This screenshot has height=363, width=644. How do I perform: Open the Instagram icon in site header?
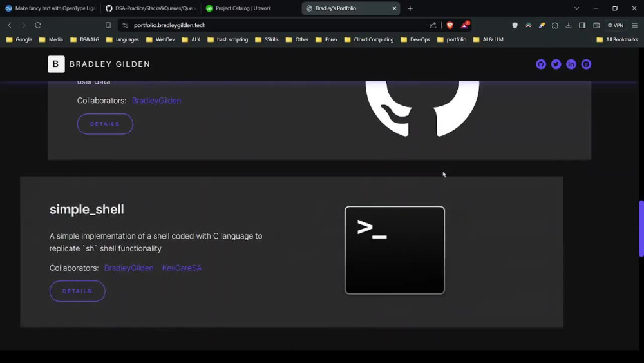(x=586, y=64)
